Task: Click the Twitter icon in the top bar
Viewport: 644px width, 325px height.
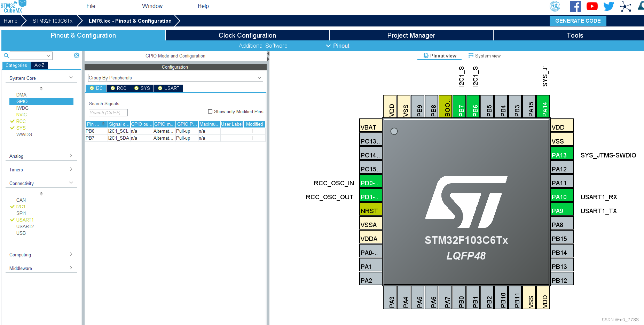Action: [608, 6]
